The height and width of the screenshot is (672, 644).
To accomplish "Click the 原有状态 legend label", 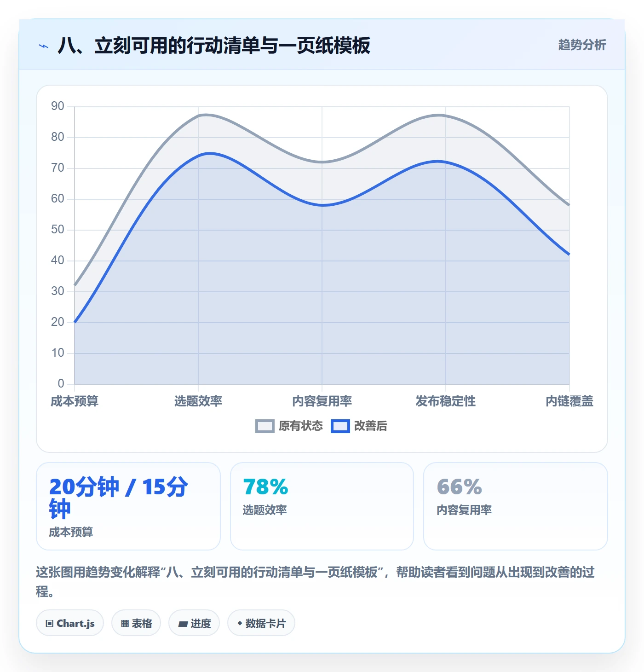I will [x=301, y=426].
